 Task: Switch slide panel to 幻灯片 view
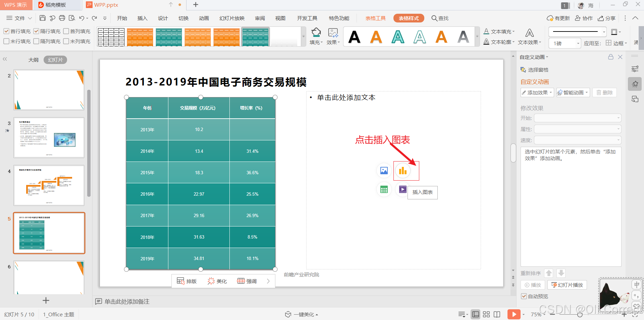[x=55, y=60]
